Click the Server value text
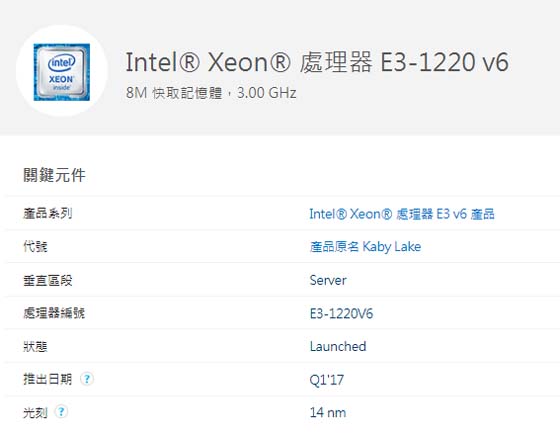The image size is (560, 436). point(328,280)
